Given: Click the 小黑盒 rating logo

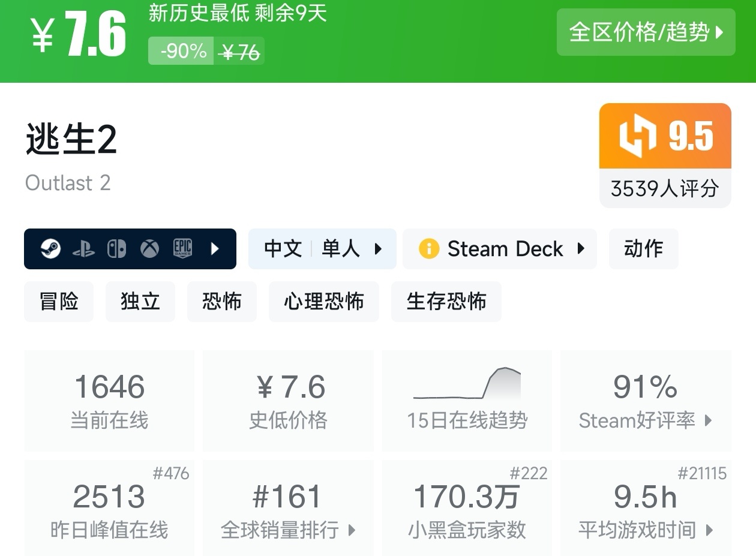Looking at the screenshot, I should (x=638, y=137).
